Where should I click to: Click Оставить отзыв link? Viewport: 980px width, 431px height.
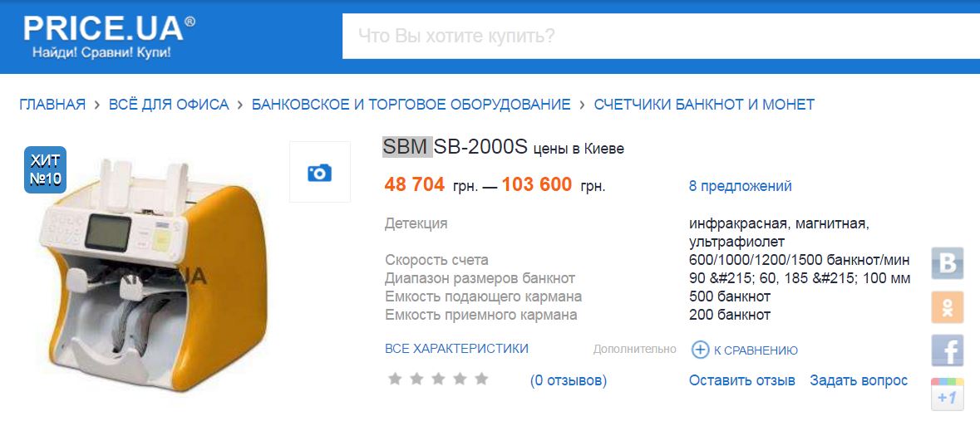click(x=741, y=380)
